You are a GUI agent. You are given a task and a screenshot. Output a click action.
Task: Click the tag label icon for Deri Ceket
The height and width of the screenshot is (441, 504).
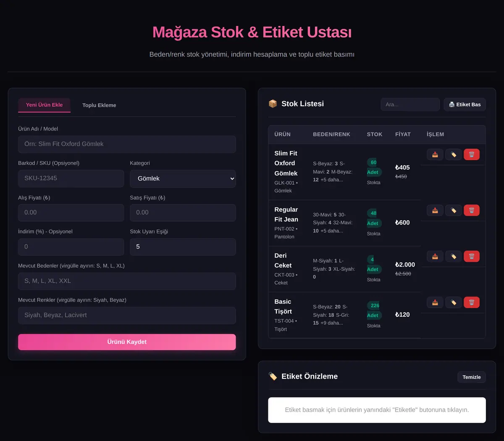(x=454, y=256)
